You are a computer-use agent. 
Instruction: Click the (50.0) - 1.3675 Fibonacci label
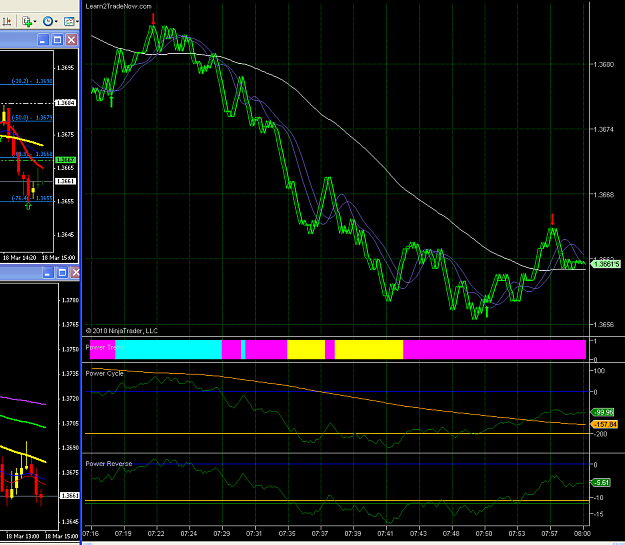(x=32, y=118)
